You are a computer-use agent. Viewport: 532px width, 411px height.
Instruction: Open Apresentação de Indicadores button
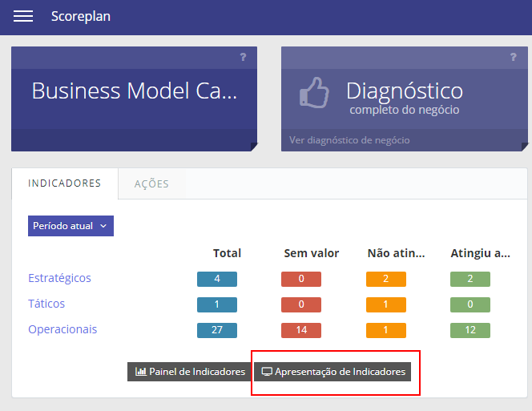pyautogui.click(x=332, y=372)
